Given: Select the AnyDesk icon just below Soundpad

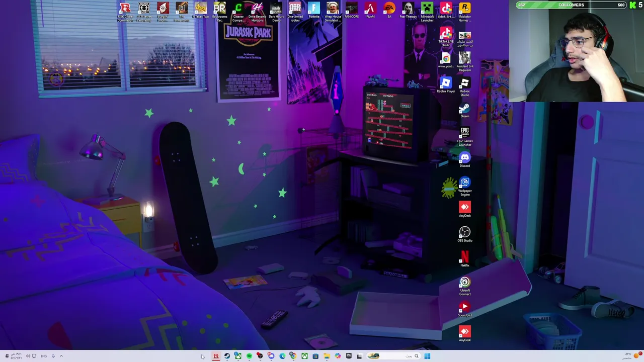Looking at the screenshot, I should click(464, 333).
